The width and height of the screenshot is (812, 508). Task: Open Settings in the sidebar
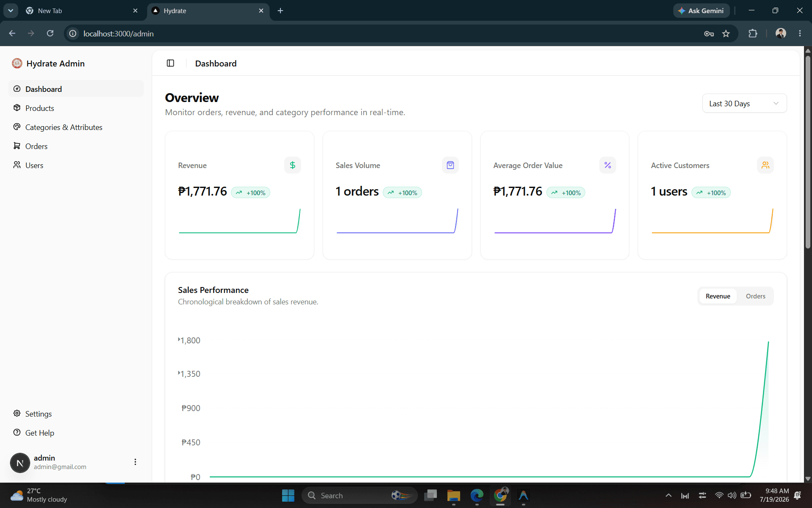pyautogui.click(x=76, y=414)
